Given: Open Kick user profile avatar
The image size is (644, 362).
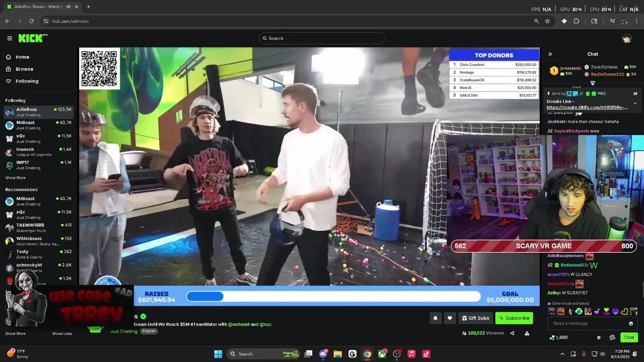Looking at the screenshot, I should pos(626,38).
